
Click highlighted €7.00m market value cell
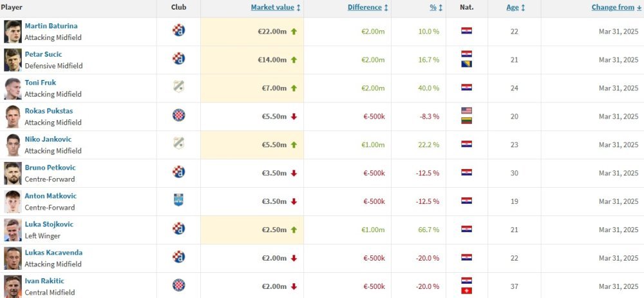click(252, 88)
